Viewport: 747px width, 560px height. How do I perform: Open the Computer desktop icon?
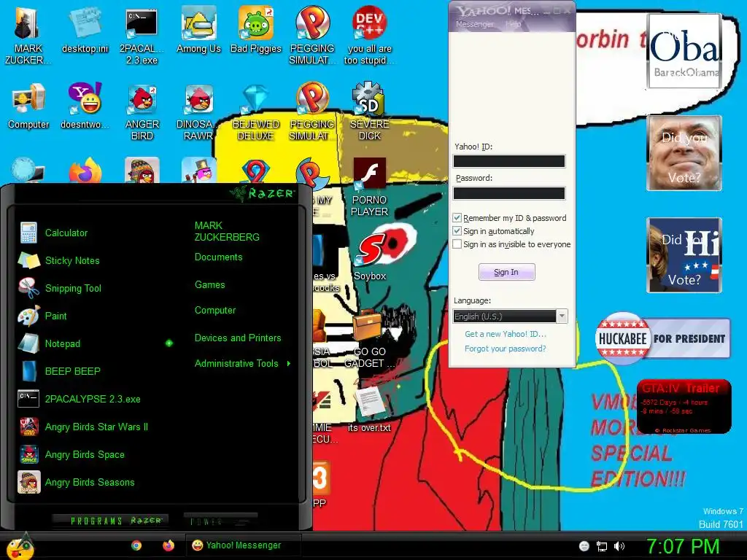click(28, 106)
